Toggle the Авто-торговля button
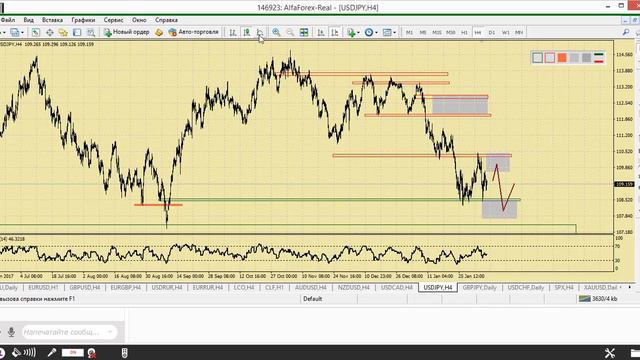The width and height of the screenshot is (640, 360). [193, 32]
